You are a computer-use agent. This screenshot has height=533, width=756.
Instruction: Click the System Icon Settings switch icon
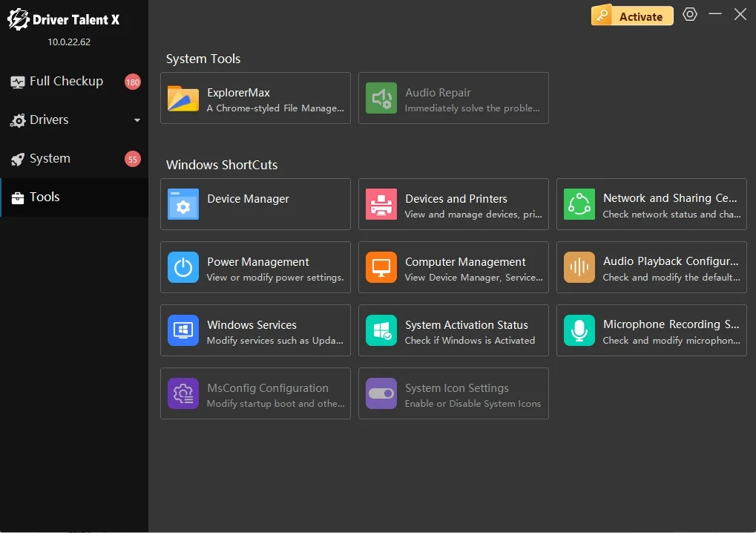[x=381, y=394]
